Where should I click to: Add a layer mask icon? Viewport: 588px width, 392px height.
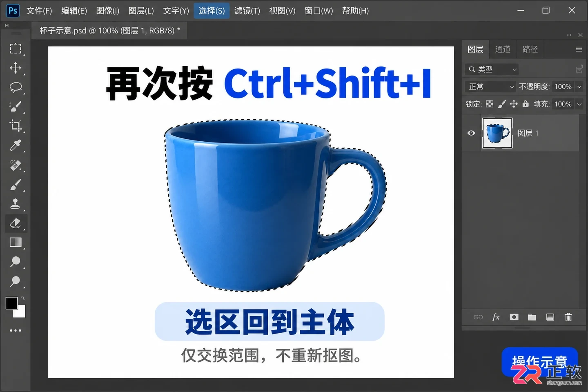514,317
